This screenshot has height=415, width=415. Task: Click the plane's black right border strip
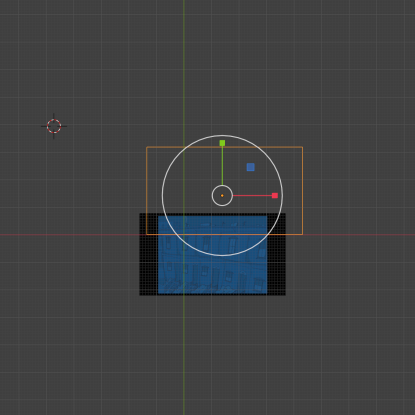[x=276, y=255]
